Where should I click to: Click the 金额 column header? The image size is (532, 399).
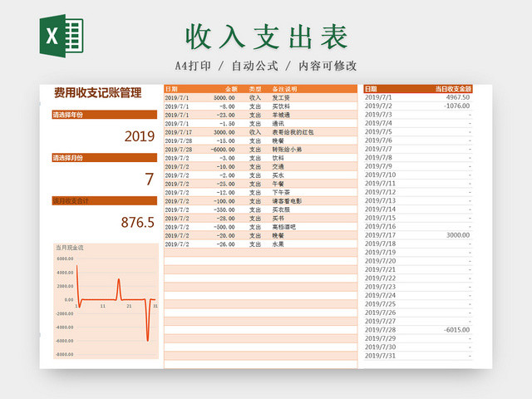click(x=231, y=89)
